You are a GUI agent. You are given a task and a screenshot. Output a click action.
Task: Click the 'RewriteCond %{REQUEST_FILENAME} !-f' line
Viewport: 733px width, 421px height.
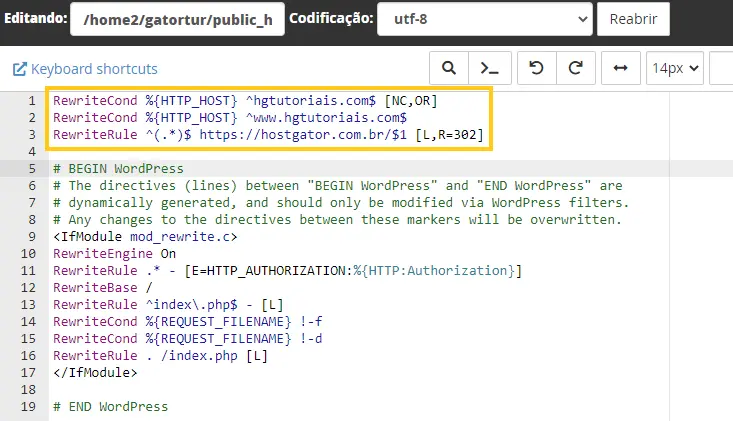click(187, 322)
